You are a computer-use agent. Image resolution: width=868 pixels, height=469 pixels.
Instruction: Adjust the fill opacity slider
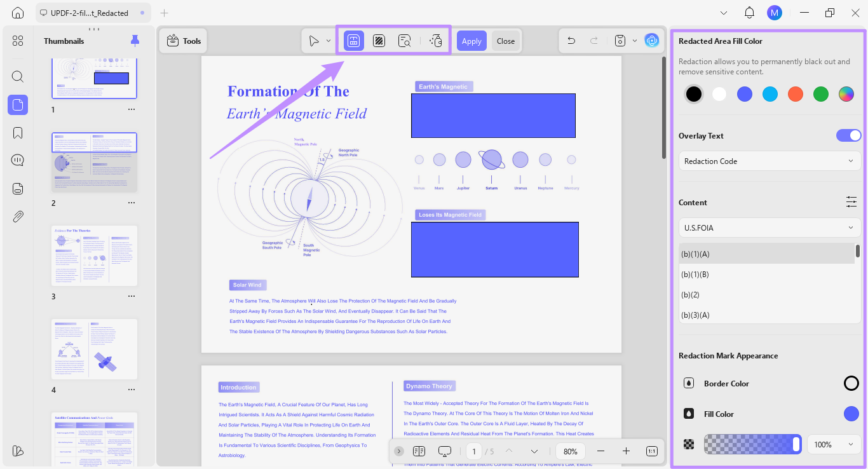click(x=752, y=444)
